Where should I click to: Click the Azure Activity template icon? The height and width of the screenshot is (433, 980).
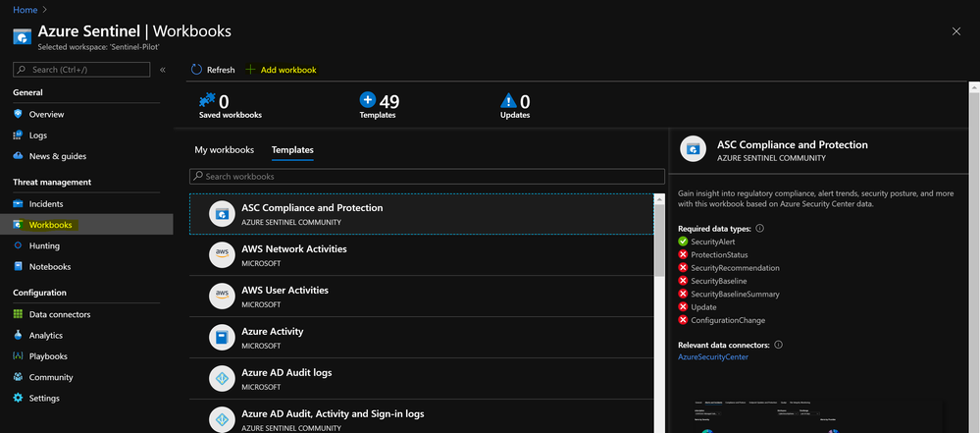(x=222, y=338)
